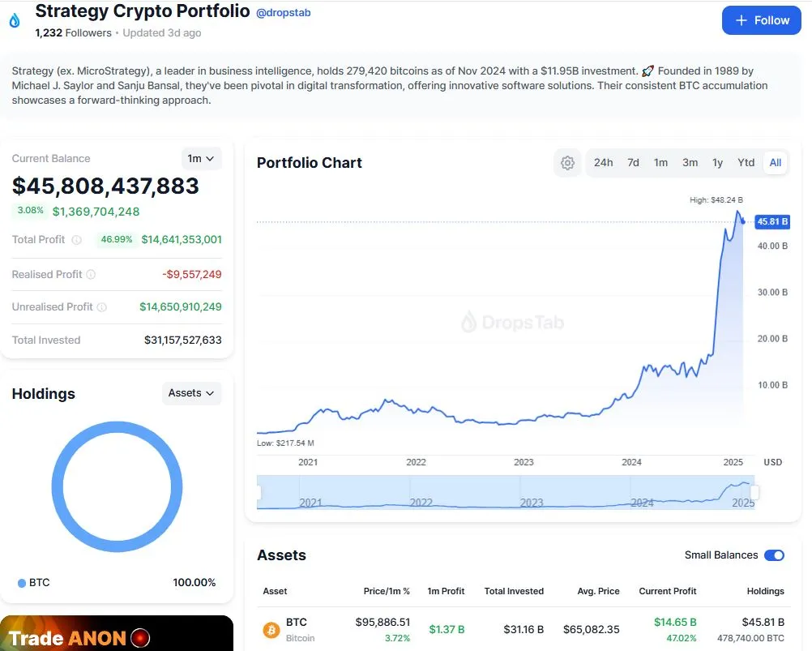812x651 pixels.
Task: Click the Trade ANON banner
Action: pos(117,633)
